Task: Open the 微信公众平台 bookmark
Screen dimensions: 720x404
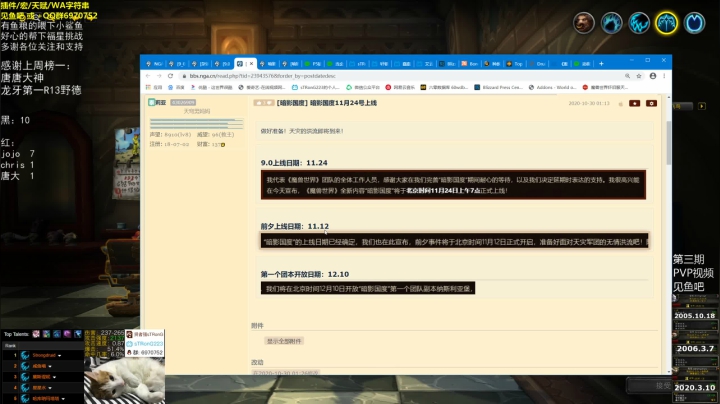Action: tap(363, 87)
